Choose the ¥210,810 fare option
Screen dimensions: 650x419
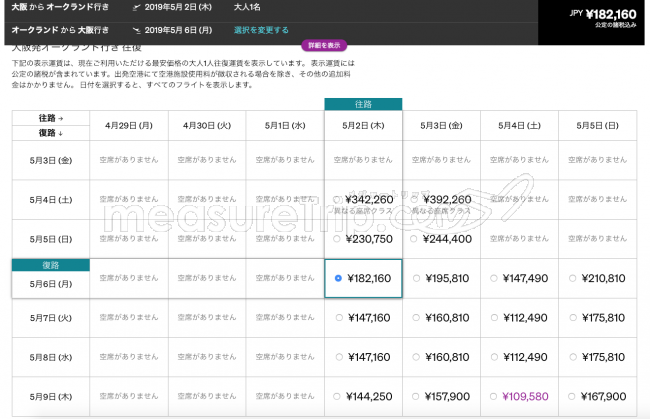click(572, 279)
